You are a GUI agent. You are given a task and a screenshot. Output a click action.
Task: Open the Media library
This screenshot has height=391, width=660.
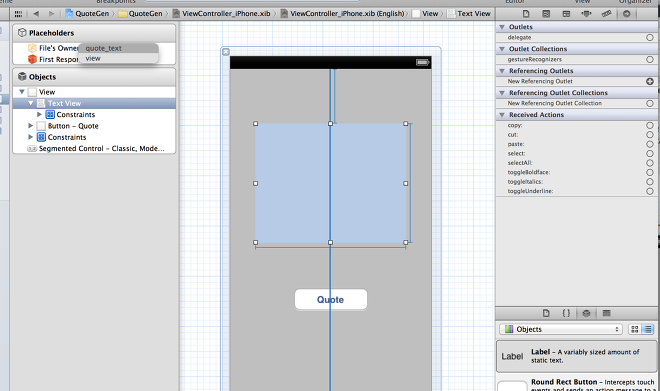point(606,313)
